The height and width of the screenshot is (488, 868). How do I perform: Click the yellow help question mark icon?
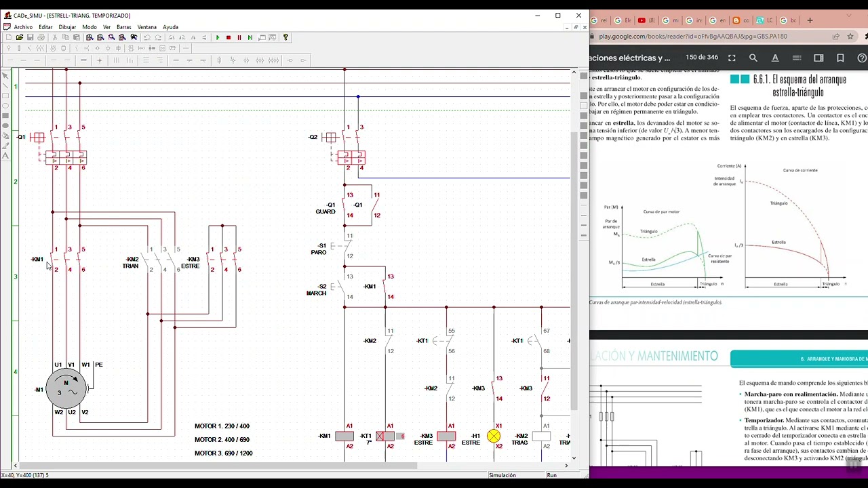coord(285,37)
